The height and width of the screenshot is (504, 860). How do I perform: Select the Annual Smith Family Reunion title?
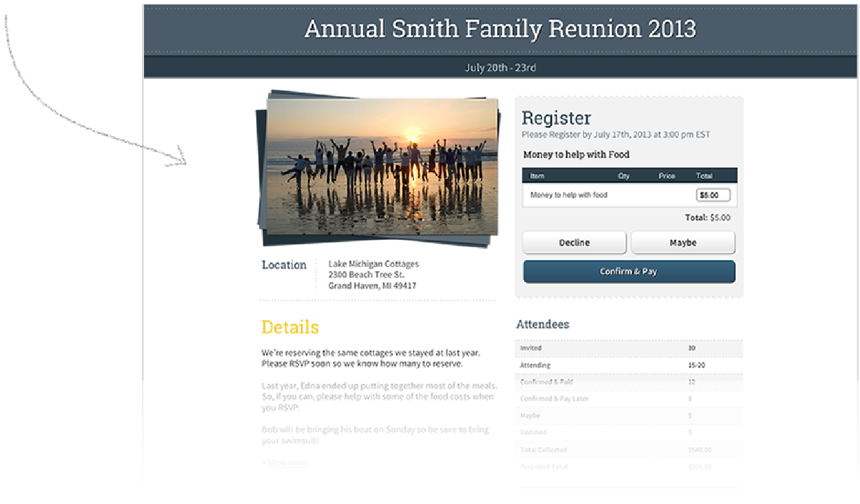pyautogui.click(x=500, y=29)
